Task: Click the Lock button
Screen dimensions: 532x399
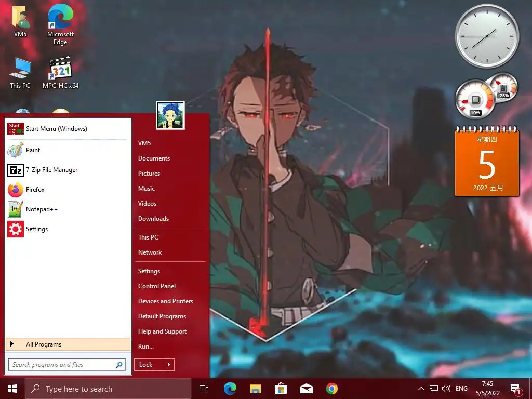Action: 149,365
